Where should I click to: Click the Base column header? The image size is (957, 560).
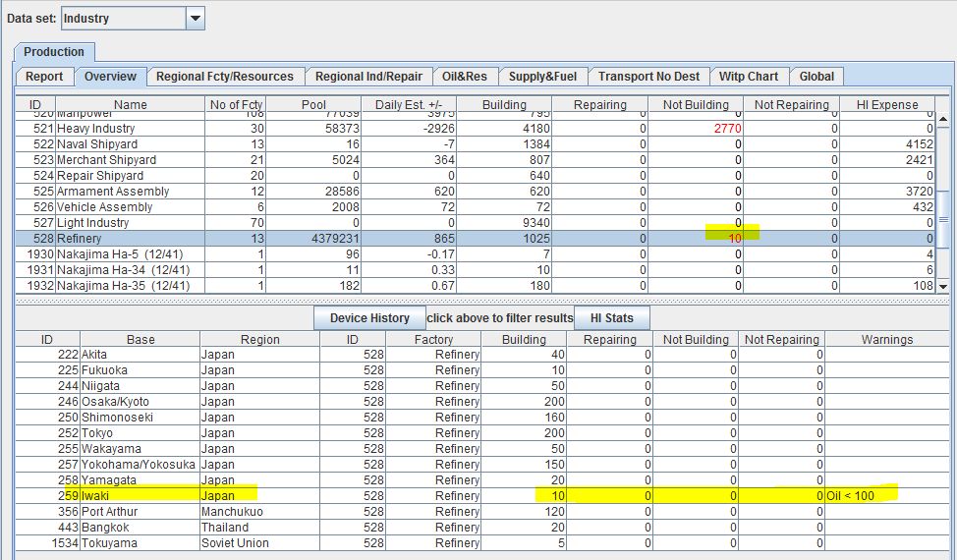pos(141,340)
